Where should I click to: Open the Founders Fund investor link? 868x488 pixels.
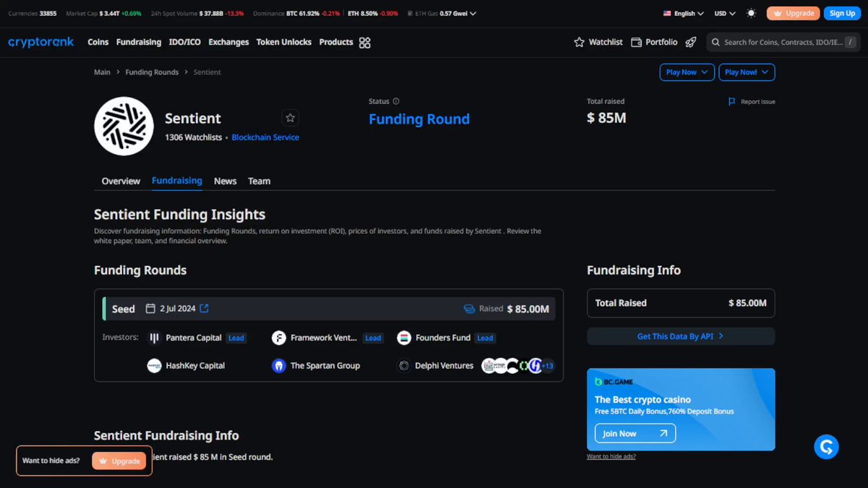(x=443, y=338)
